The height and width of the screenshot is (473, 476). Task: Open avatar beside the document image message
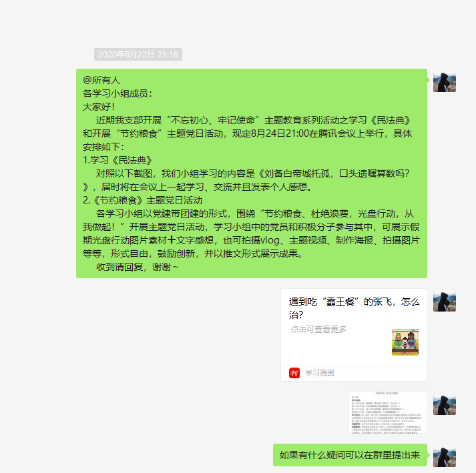coord(445,404)
